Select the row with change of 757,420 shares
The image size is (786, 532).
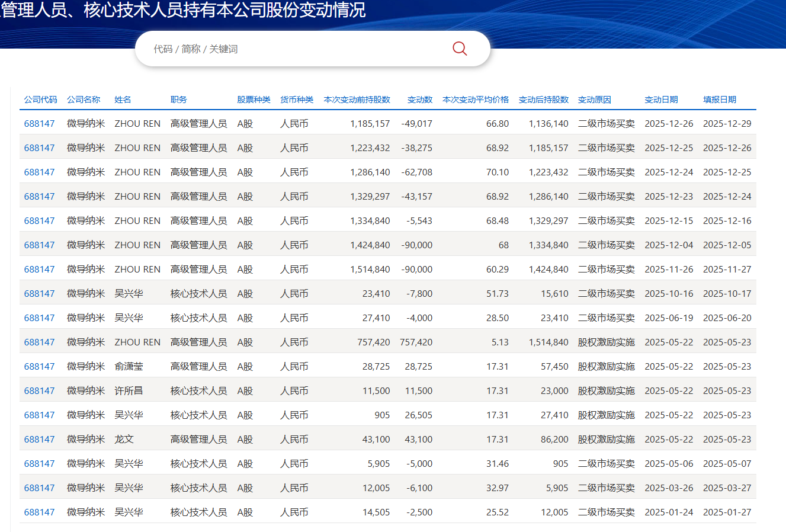tap(416, 342)
